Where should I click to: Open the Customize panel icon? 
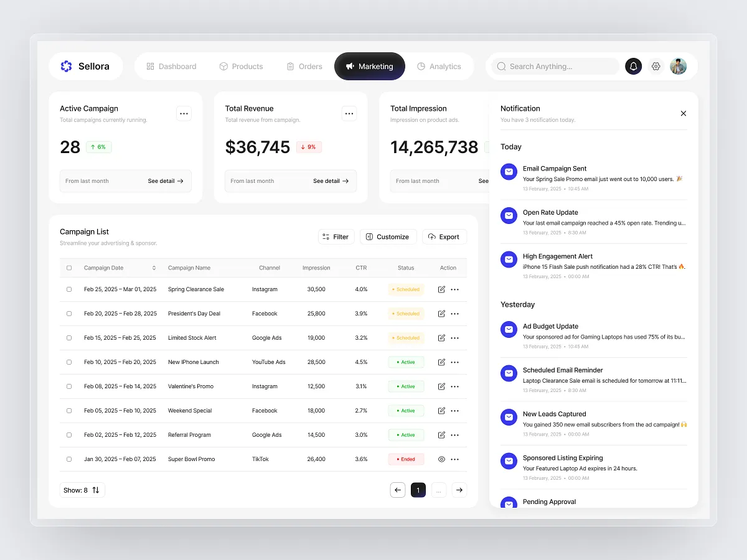click(x=370, y=236)
